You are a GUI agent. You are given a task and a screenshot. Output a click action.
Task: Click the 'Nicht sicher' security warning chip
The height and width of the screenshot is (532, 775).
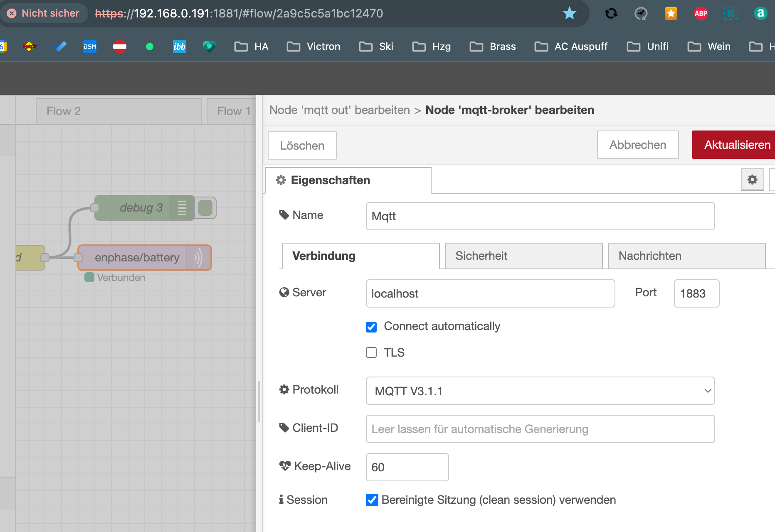(x=44, y=13)
